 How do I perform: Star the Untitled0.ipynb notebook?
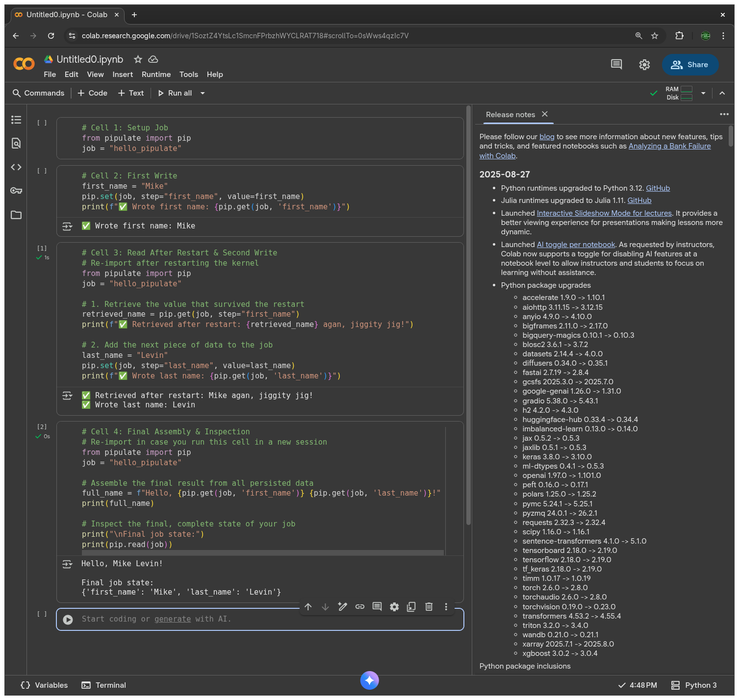(138, 59)
